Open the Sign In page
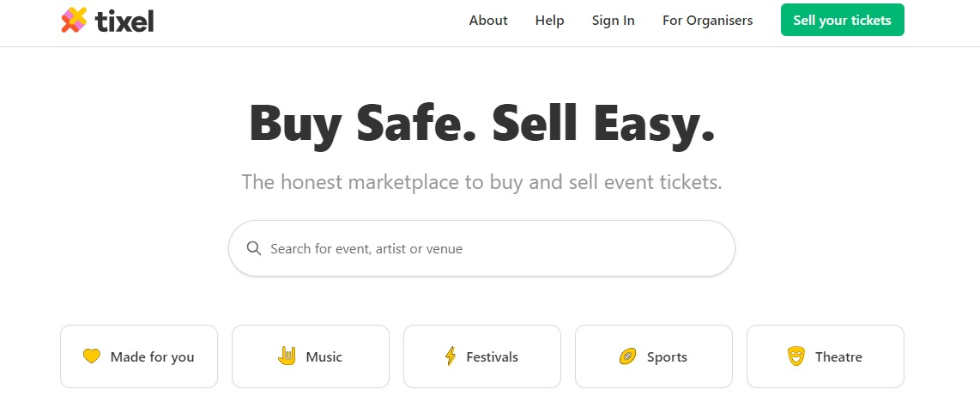The height and width of the screenshot is (402, 980). [x=613, y=21]
